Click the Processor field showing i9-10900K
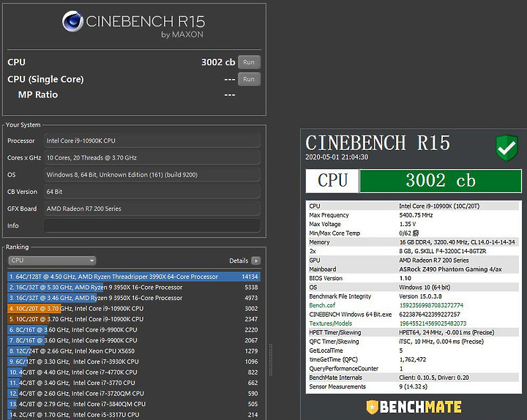This screenshot has height=420, width=527. pyautogui.click(x=152, y=140)
